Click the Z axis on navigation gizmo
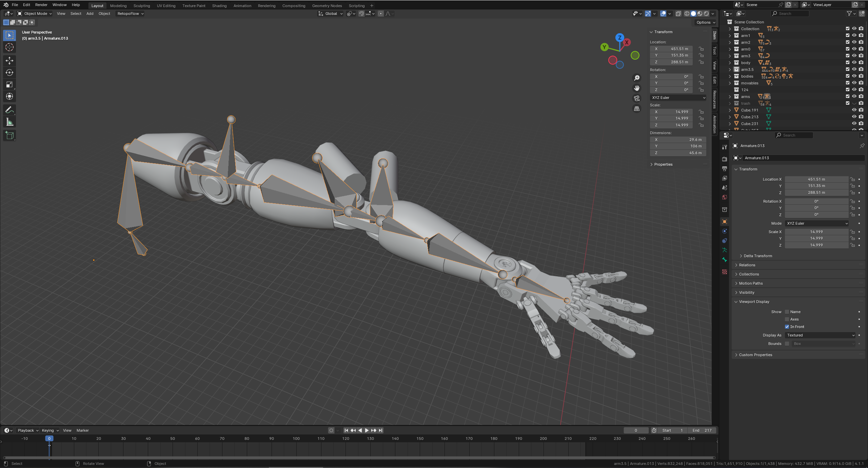The height and width of the screenshot is (468, 868). 620,38
